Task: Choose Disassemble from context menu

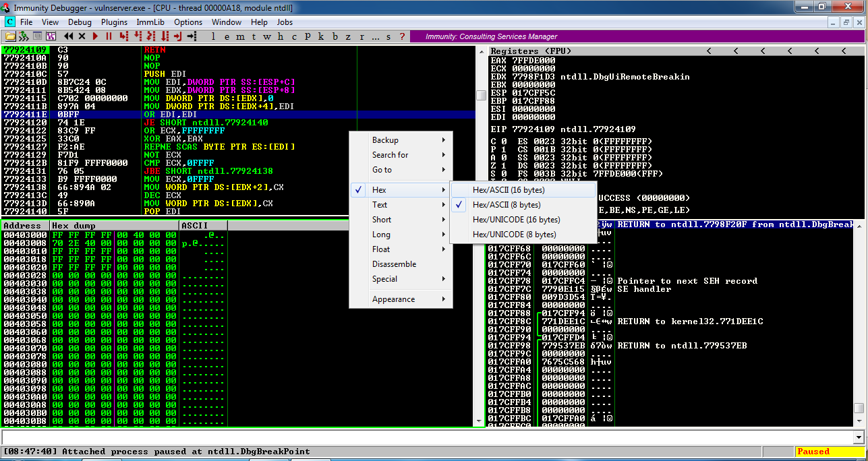Action: (x=394, y=264)
